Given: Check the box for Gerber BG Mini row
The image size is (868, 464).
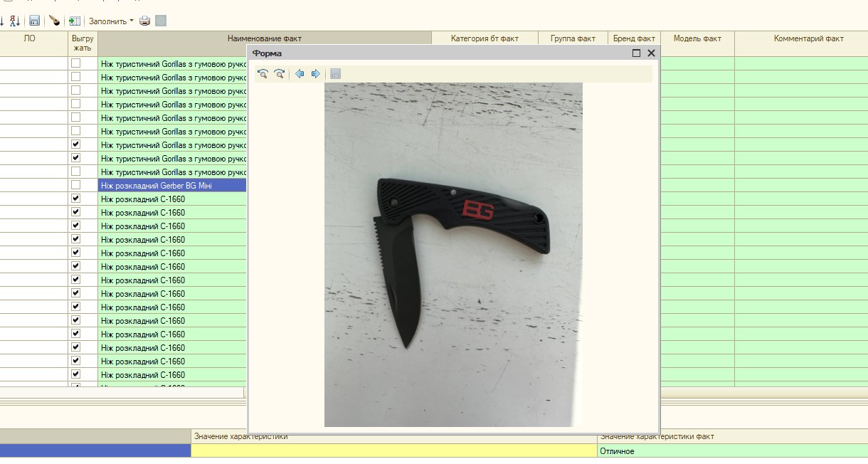Looking at the screenshot, I should pyautogui.click(x=75, y=185).
